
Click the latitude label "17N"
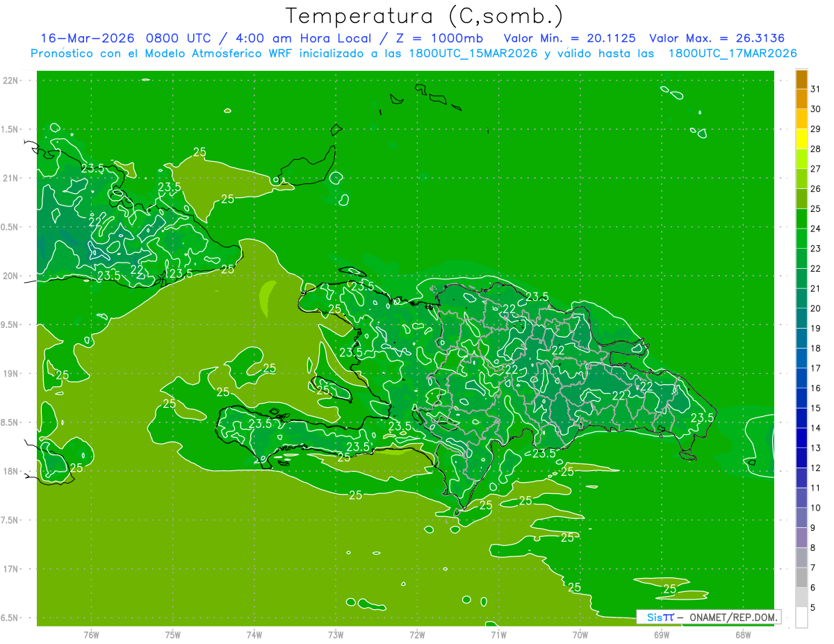pyautogui.click(x=11, y=570)
